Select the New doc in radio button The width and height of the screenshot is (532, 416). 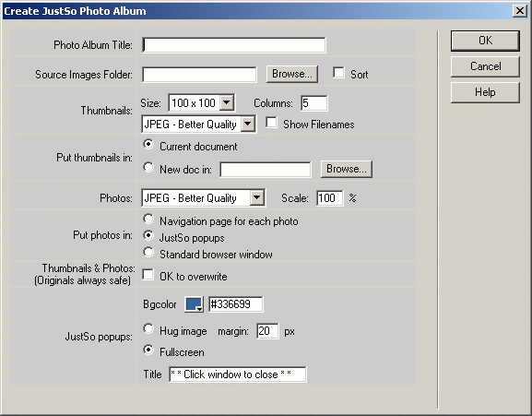148,167
